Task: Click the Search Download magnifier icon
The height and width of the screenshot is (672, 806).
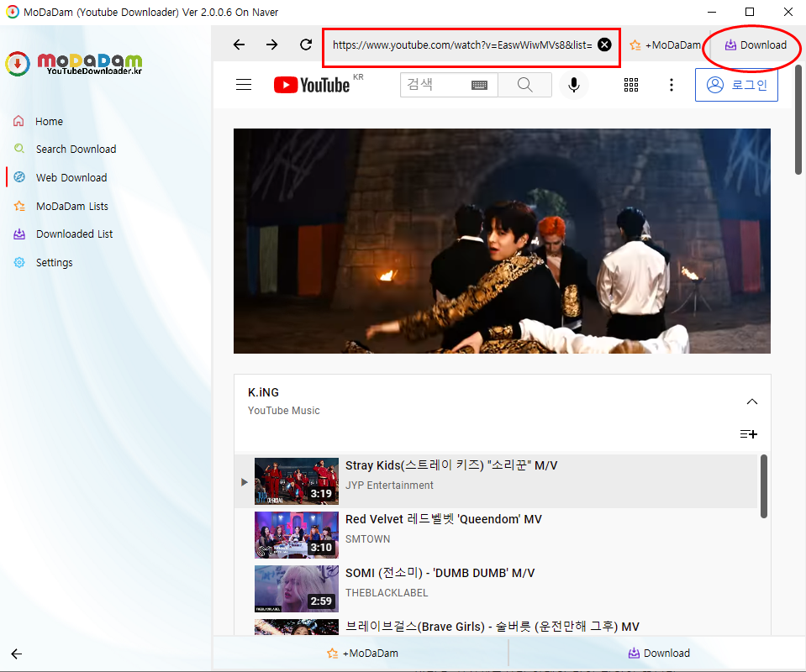Action: coord(19,149)
